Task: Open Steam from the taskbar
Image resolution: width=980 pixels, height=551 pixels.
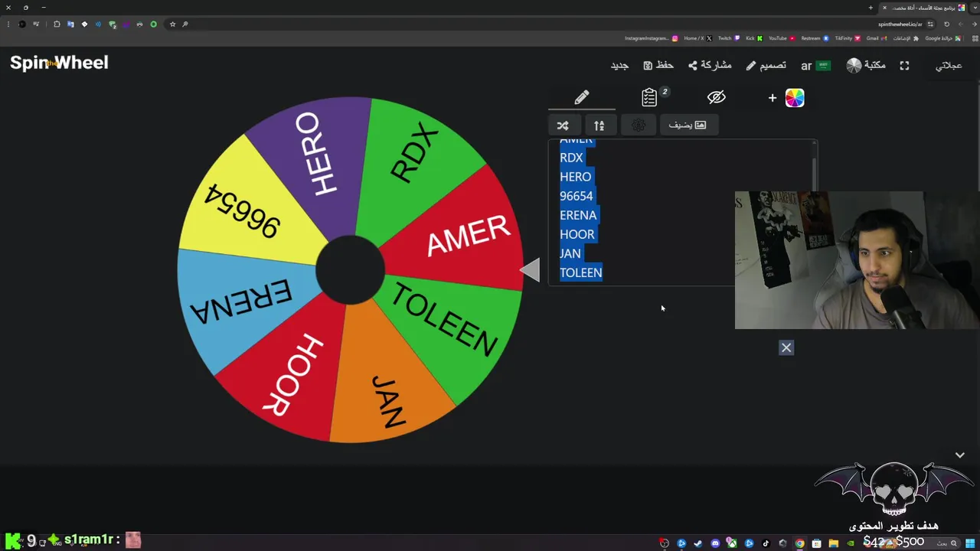Action: click(x=698, y=543)
